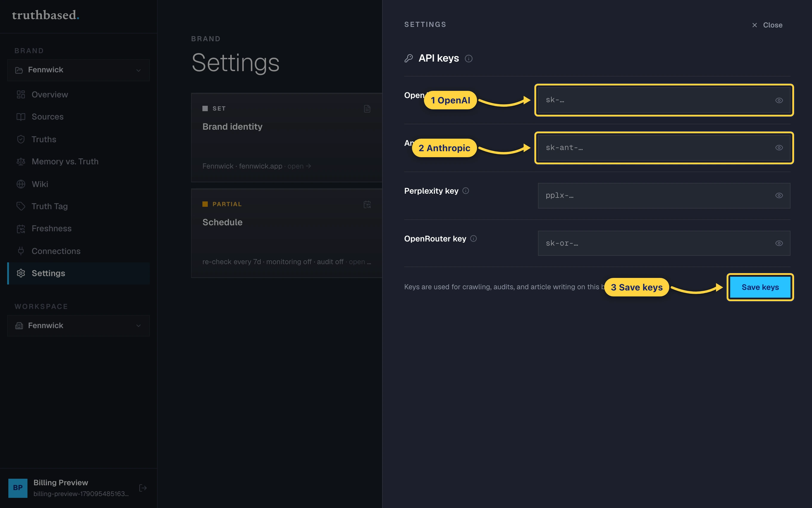
Task: Reveal the Perplexity key with eye icon
Action: [779, 195]
